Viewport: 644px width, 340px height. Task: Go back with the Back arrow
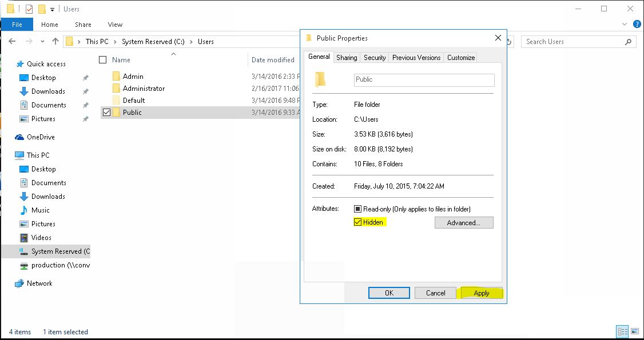coord(12,41)
